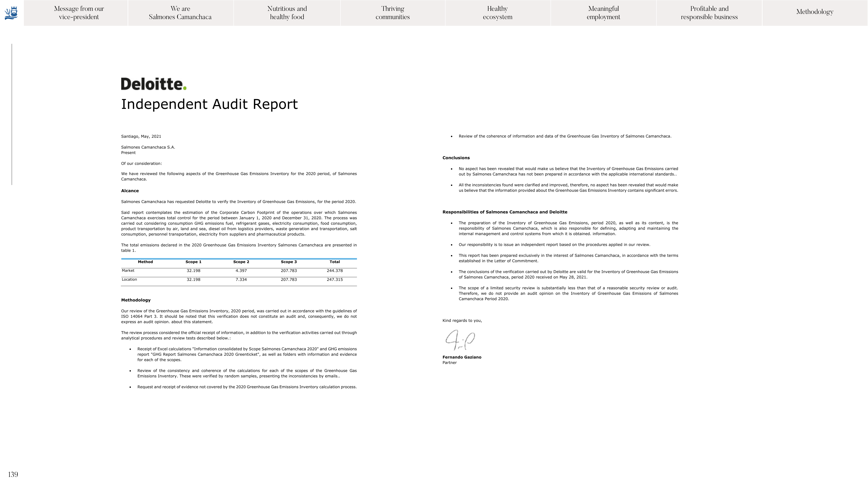Click the 'Scope 3' table header

click(x=289, y=262)
